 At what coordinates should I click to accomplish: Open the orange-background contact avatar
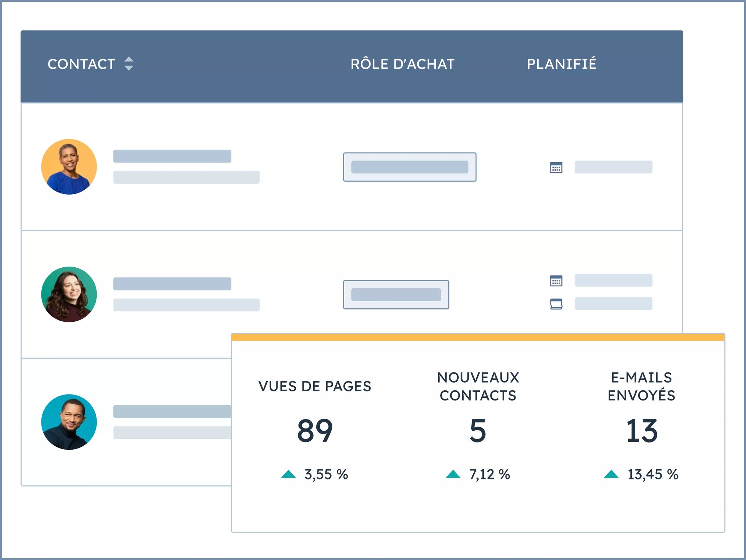coord(69,167)
